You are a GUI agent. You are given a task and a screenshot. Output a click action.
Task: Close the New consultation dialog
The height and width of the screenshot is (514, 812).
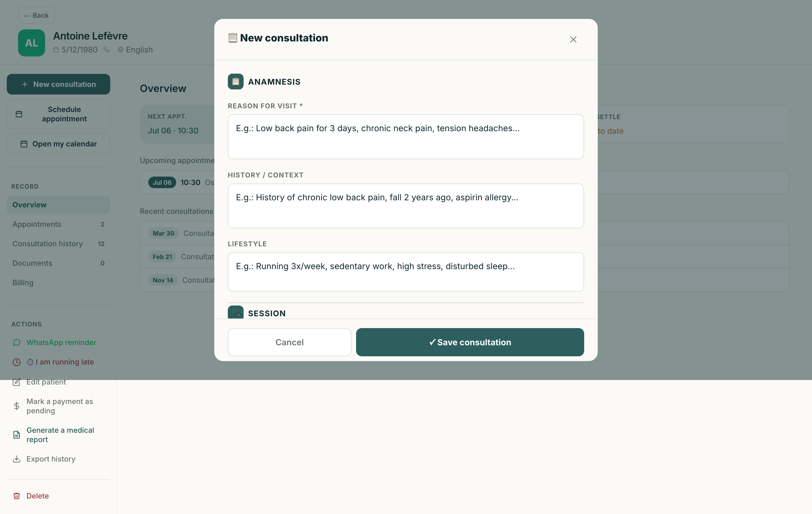coord(573,39)
